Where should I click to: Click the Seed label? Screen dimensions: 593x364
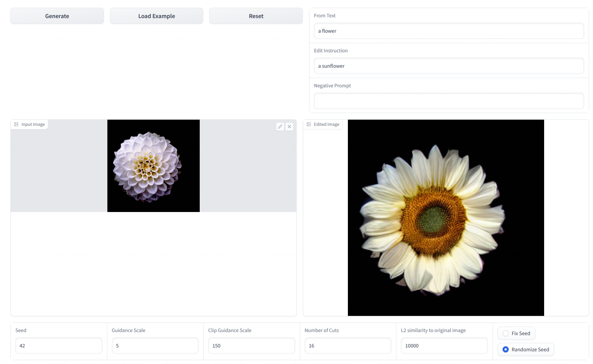21,331
